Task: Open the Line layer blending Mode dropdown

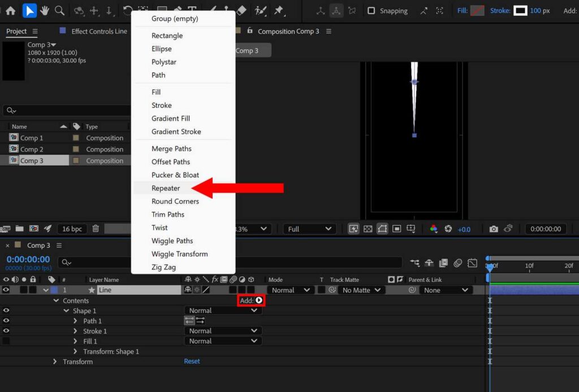Action: click(x=291, y=290)
